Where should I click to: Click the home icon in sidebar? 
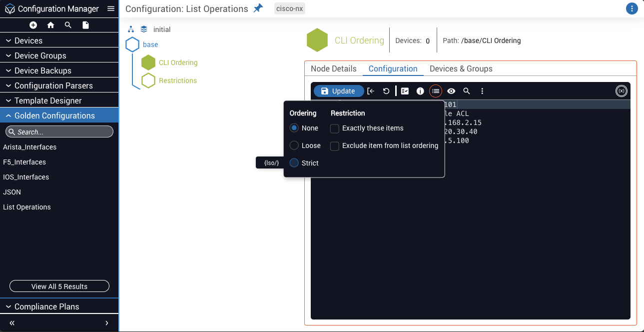pos(50,25)
